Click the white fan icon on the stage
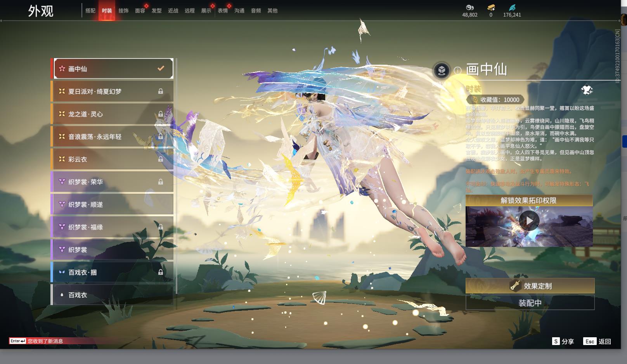627x364 pixels. click(x=319, y=298)
